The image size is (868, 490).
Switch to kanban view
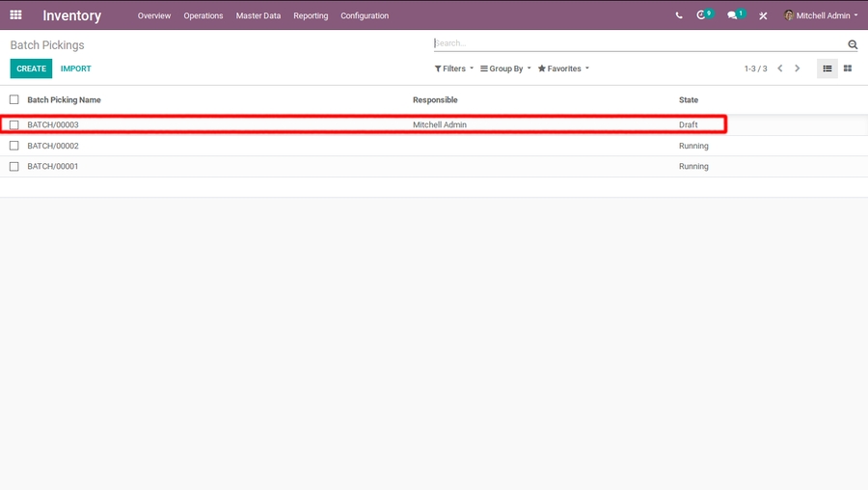coord(848,68)
